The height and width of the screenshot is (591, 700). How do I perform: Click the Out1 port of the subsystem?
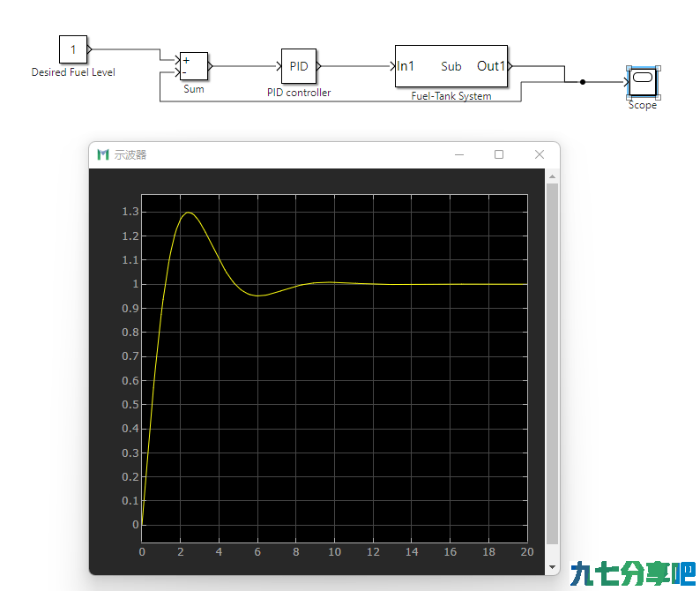tap(491, 66)
